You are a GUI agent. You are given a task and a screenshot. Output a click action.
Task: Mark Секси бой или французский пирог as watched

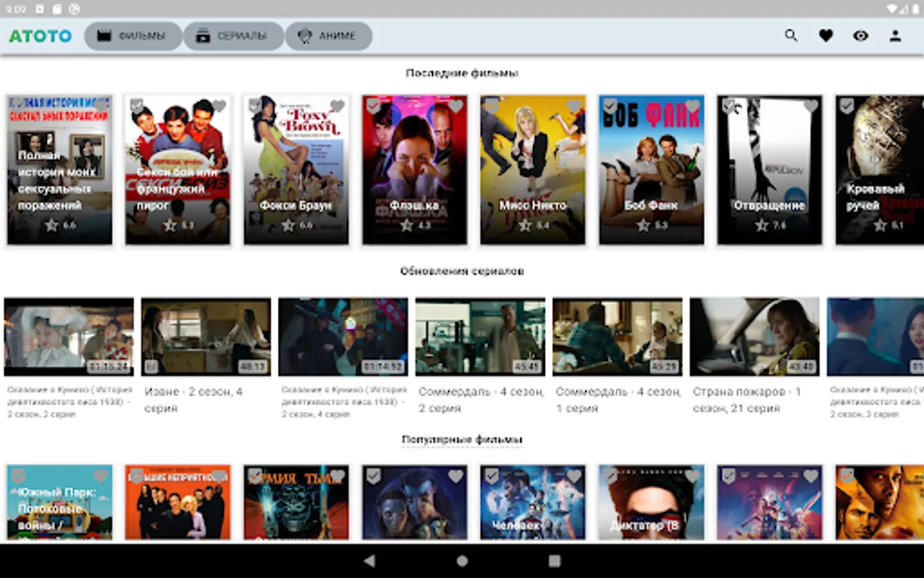tap(137, 106)
